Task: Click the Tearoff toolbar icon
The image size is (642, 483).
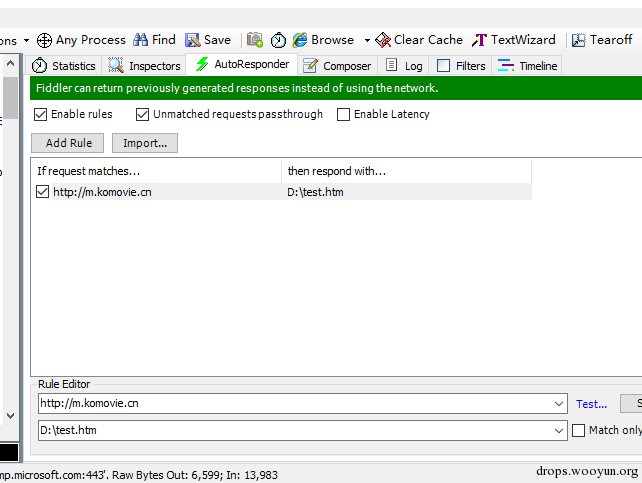Action: pos(579,40)
